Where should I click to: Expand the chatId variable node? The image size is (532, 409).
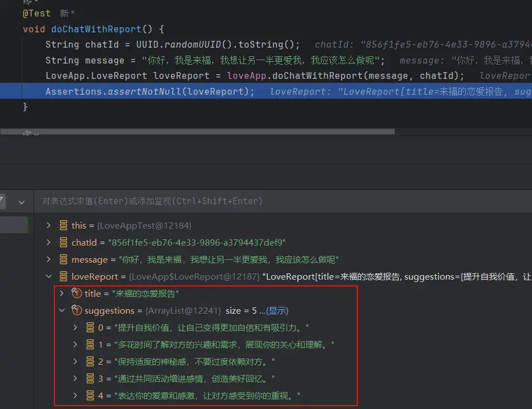click(49, 242)
